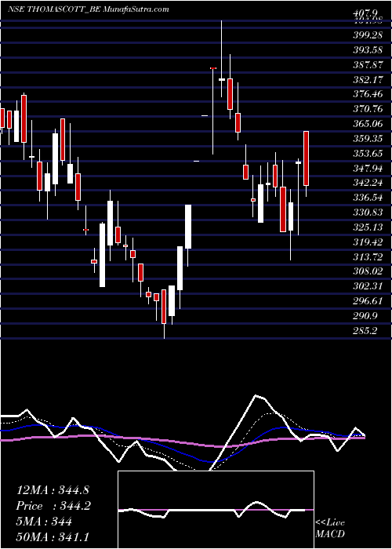Screen dimensions: 392x549
Task: Click the tall white candle reaching the 407.9 high
Action: pos(222,59)
